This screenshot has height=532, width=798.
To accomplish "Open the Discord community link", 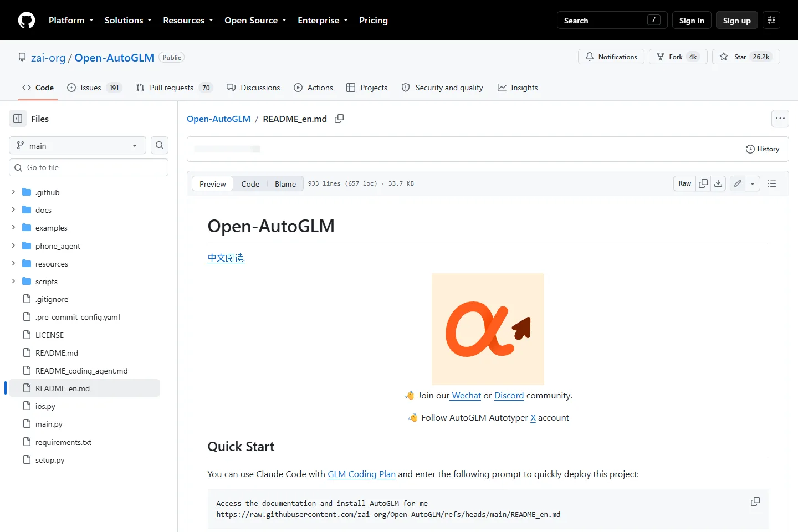I will [x=509, y=396].
